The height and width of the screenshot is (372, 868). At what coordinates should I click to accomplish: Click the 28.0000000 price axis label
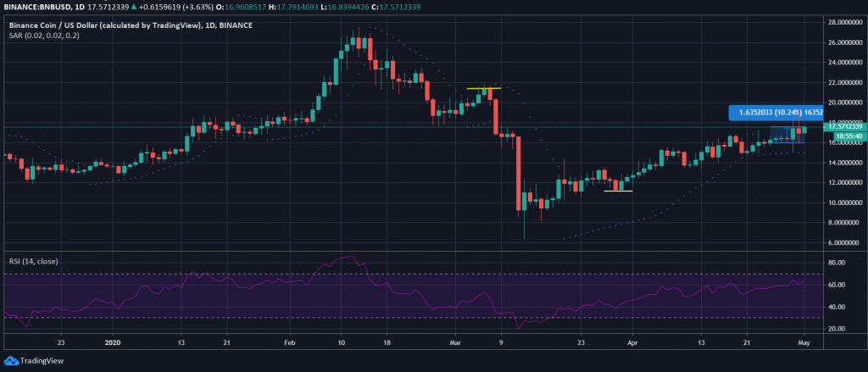click(x=843, y=22)
